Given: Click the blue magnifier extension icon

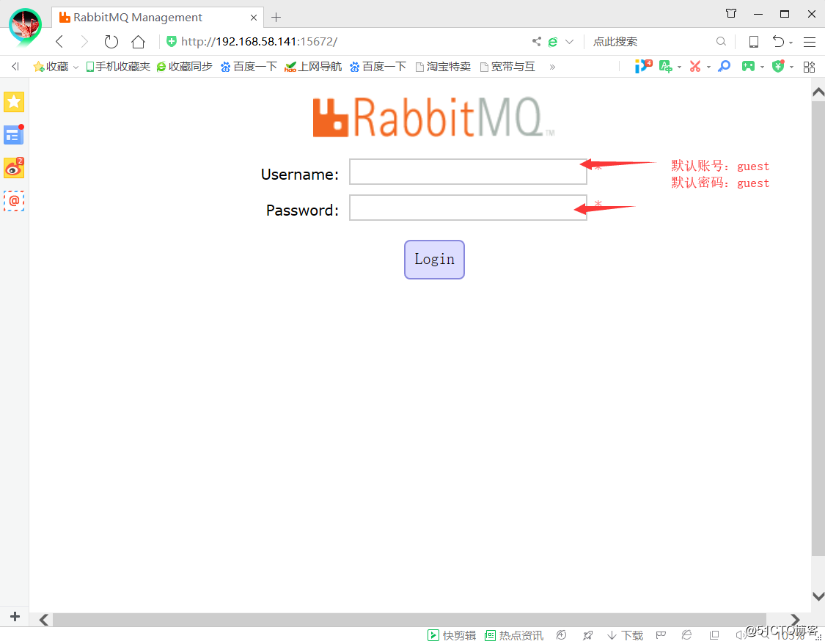Looking at the screenshot, I should coord(725,66).
